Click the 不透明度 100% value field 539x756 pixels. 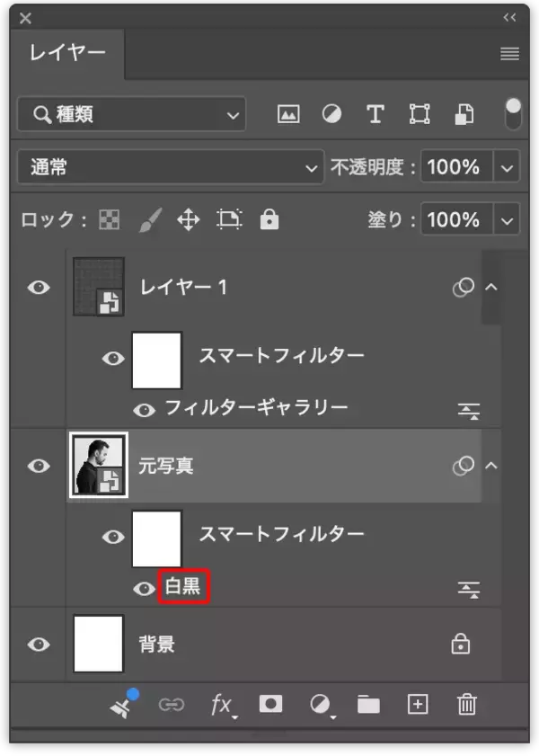point(456,167)
